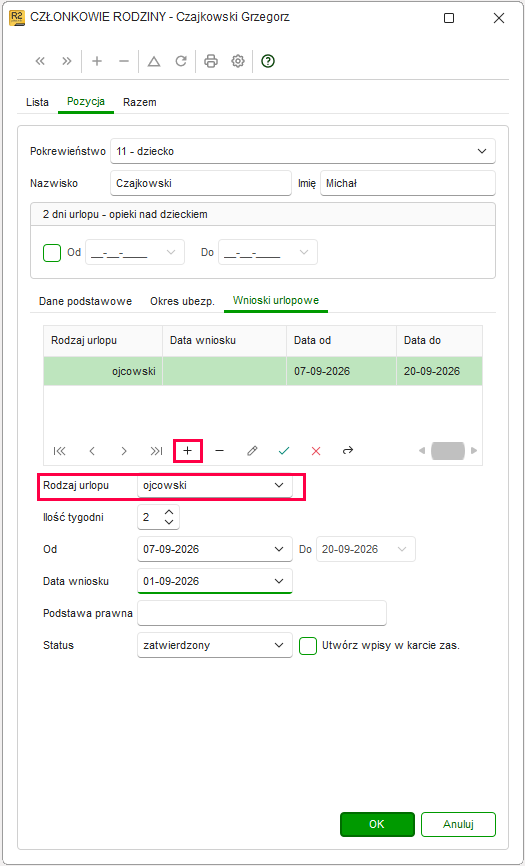Open help with the question mark icon
Screen dimensions: 525x866
coord(268,61)
